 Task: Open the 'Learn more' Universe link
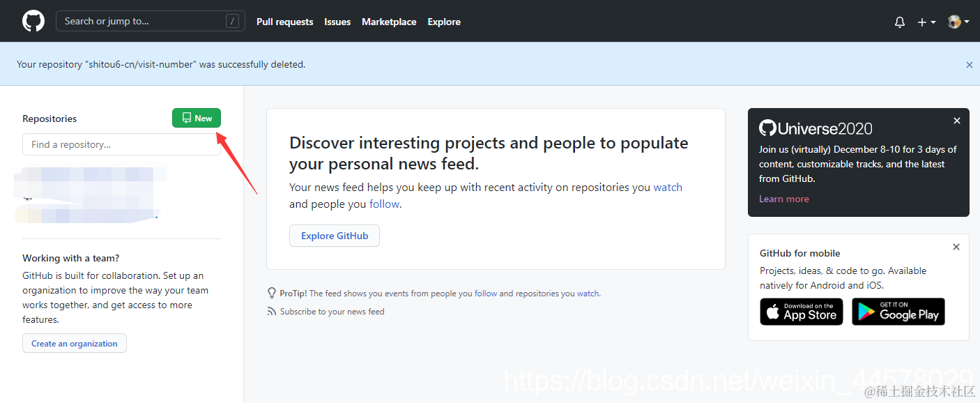point(784,199)
